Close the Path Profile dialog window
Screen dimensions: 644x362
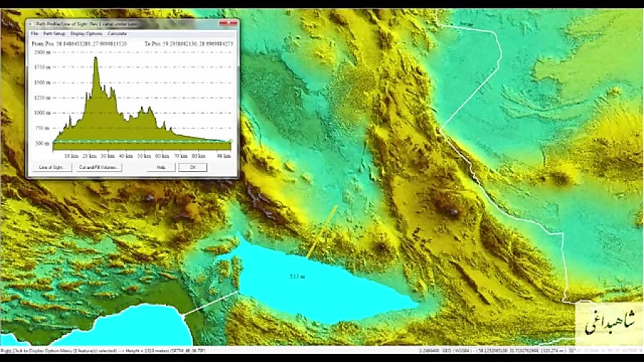pos(228,23)
